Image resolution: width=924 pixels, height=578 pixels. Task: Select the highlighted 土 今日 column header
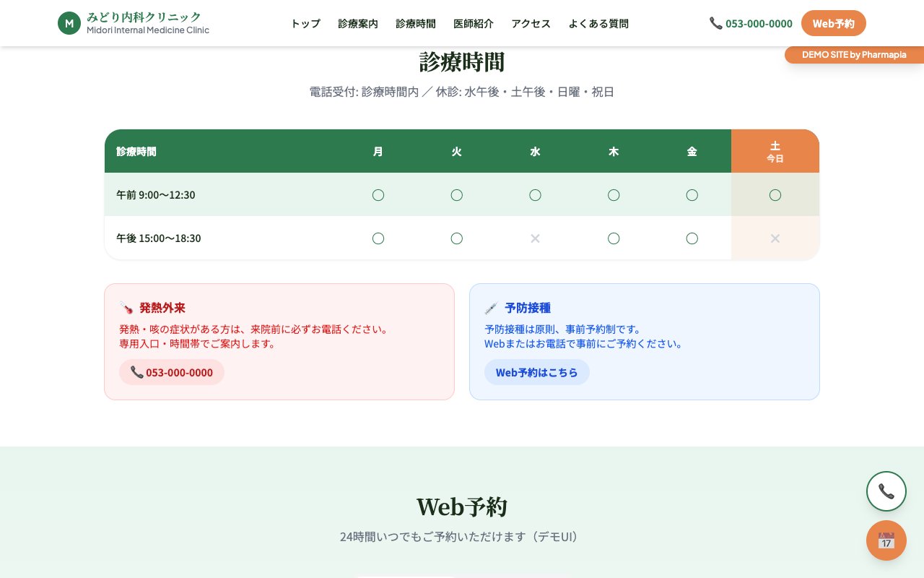pyautogui.click(x=775, y=151)
